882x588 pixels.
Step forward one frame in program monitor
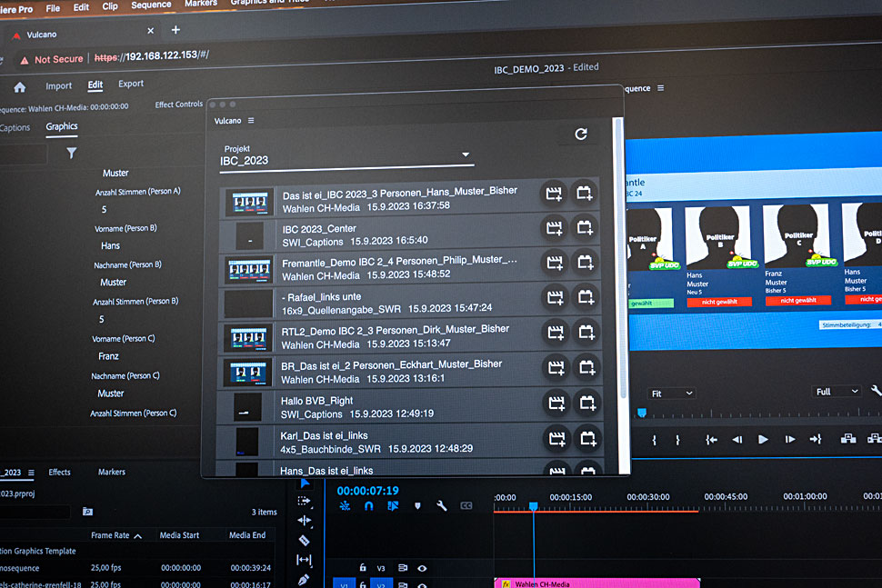click(790, 439)
